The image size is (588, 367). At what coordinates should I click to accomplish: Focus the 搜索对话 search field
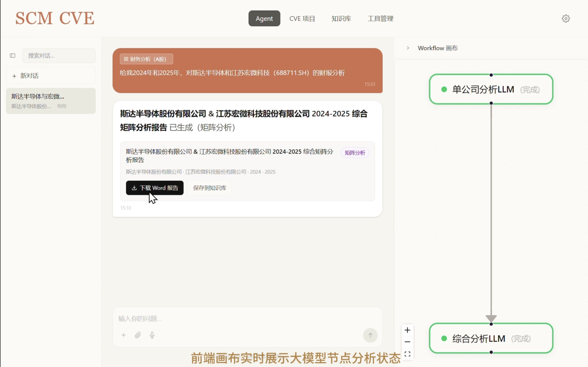59,56
